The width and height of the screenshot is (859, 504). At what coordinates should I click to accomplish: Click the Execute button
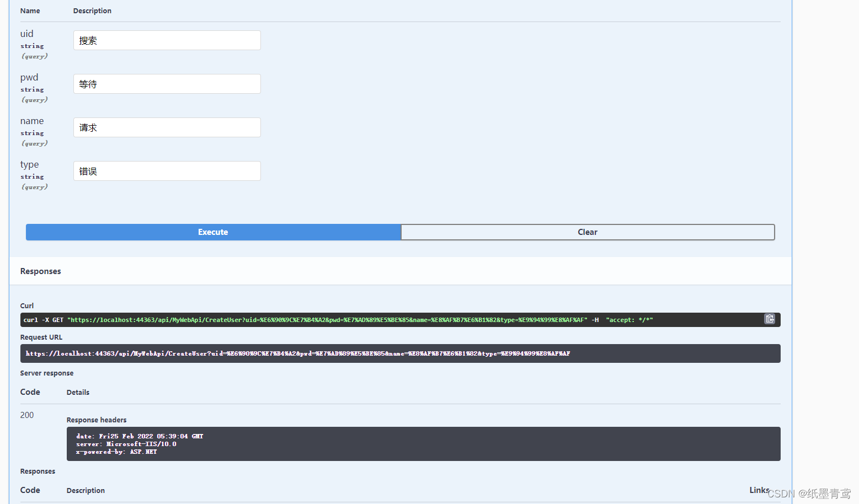tap(213, 232)
